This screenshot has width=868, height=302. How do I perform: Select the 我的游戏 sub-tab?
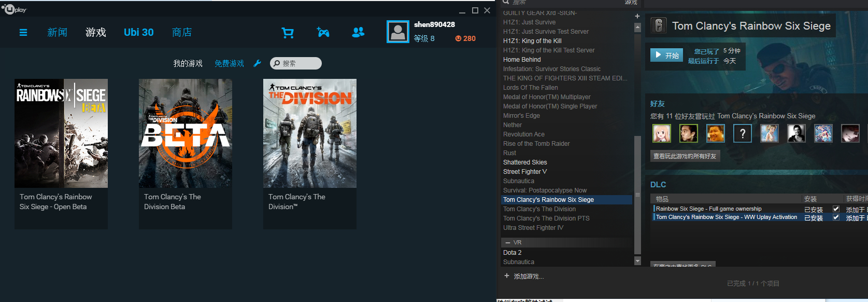click(188, 63)
